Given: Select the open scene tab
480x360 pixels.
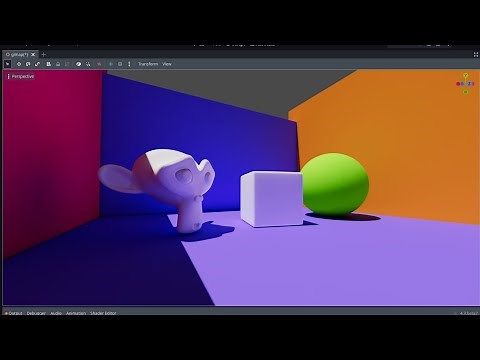Looking at the screenshot, I should [x=19, y=54].
